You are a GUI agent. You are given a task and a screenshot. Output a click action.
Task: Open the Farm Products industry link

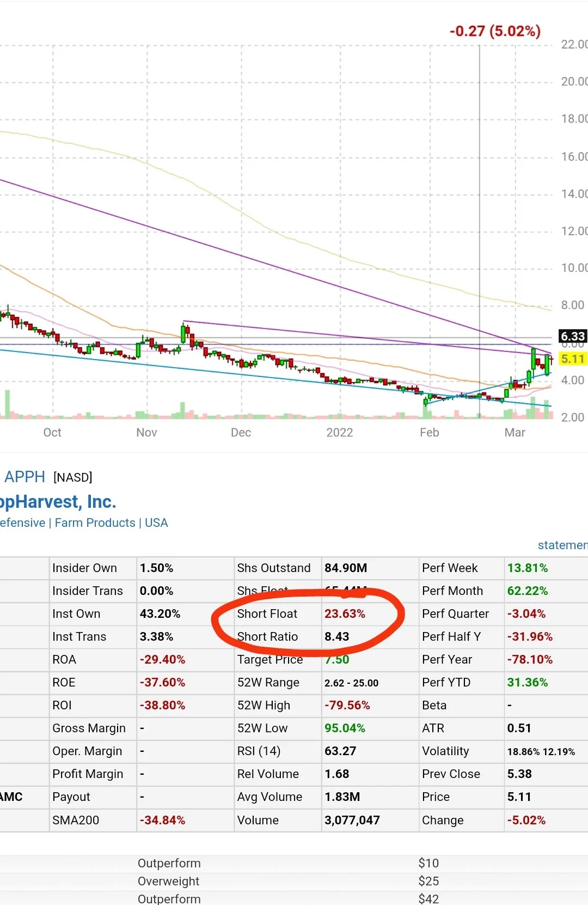(x=95, y=523)
